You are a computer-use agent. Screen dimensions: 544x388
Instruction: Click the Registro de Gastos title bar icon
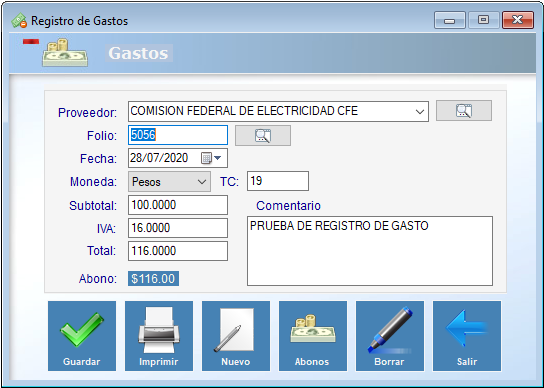coord(19,21)
